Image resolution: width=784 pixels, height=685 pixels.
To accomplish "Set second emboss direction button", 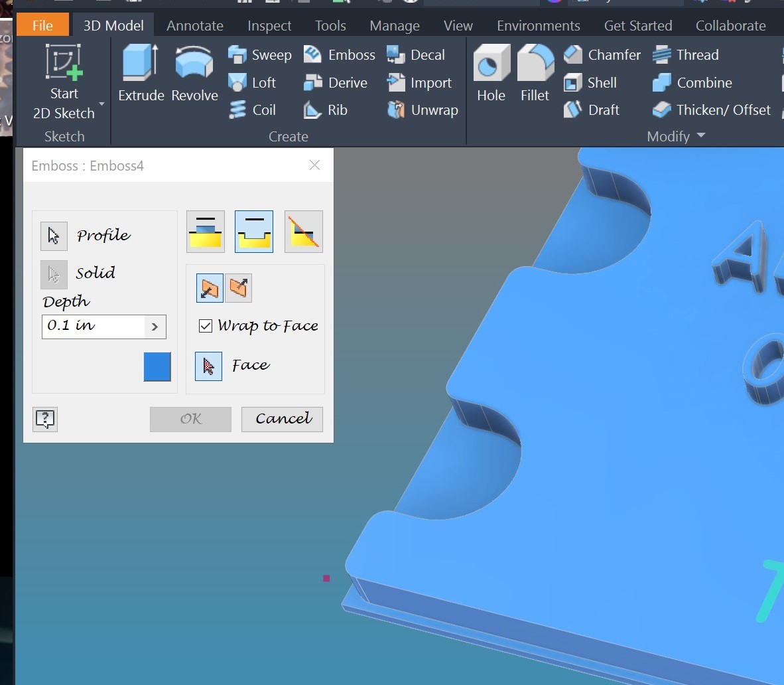I will [239, 287].
